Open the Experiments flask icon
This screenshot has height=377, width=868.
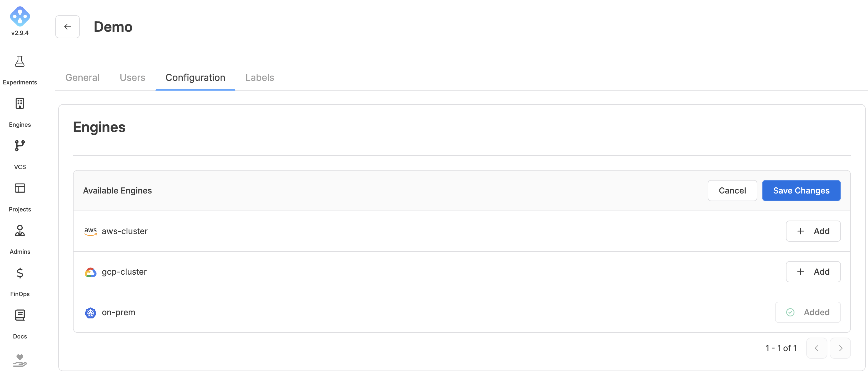click(x=20, y=62)
